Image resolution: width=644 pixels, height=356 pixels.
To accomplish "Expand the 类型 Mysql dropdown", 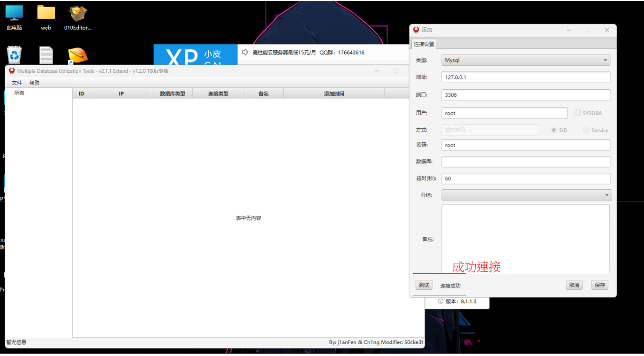I will (x=526, y=60).
